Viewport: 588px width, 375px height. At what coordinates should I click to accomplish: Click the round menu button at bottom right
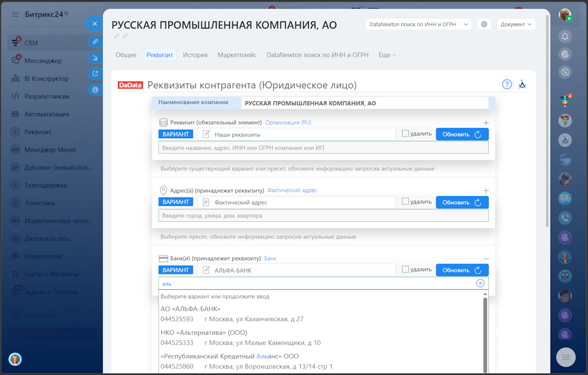[x=566, y=357]
